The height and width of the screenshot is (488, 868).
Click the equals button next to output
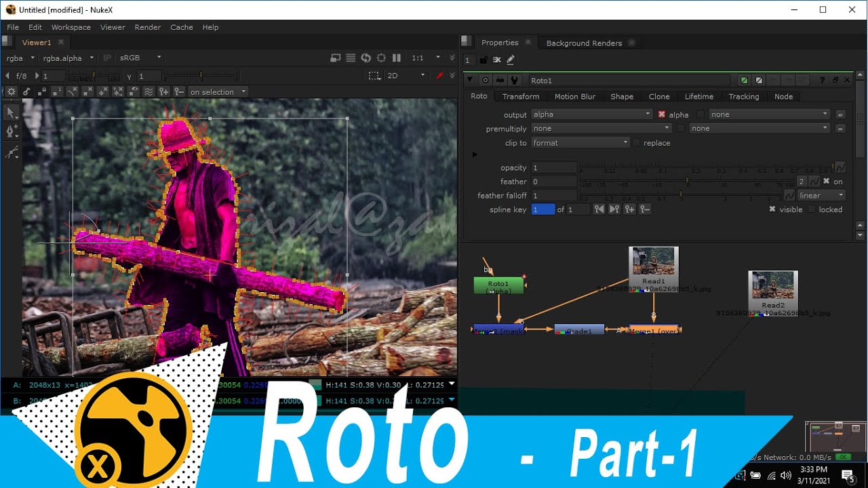pos(840,115)
